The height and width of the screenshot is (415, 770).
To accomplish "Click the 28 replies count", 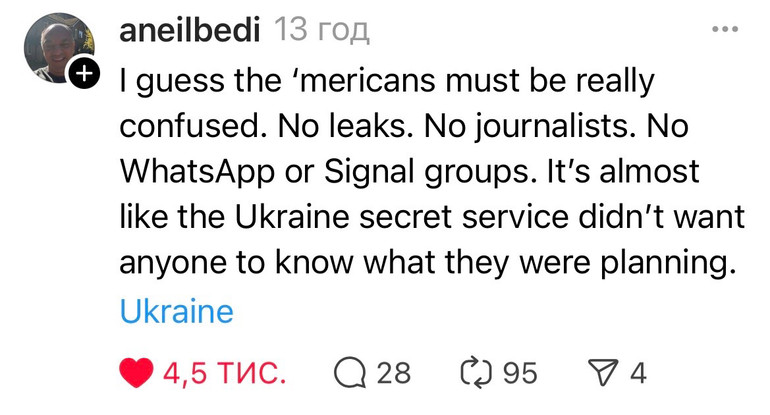I will coord(393,373).
